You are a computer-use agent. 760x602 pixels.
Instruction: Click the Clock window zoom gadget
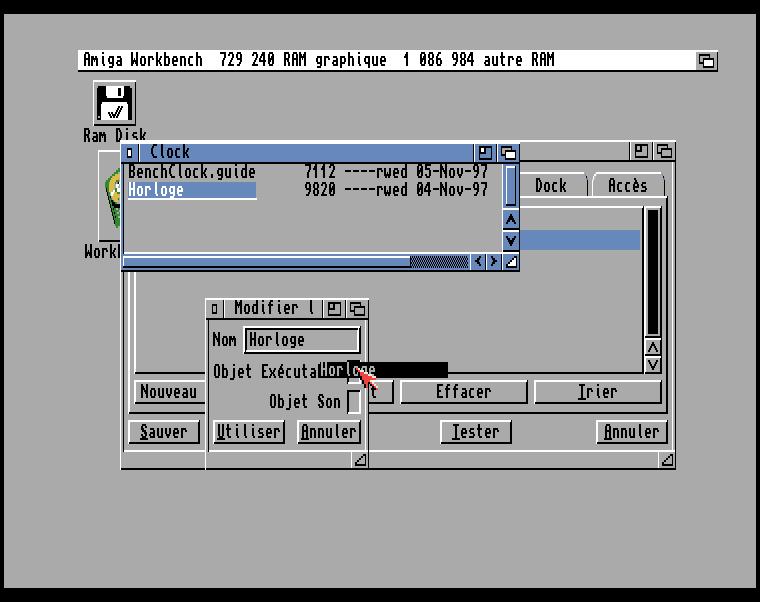coord(486,153)
